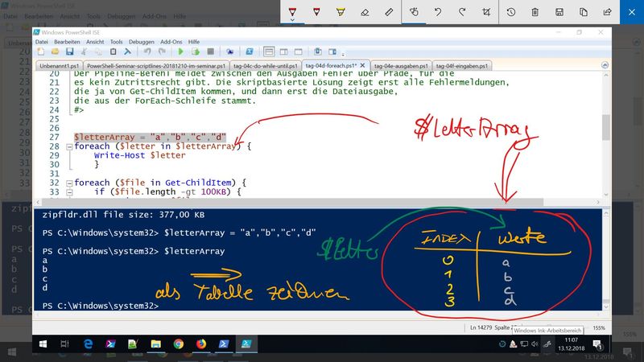Clear console pane icon in ISE
The width and height of the screenshot is (644, 362).
(128, 51)
